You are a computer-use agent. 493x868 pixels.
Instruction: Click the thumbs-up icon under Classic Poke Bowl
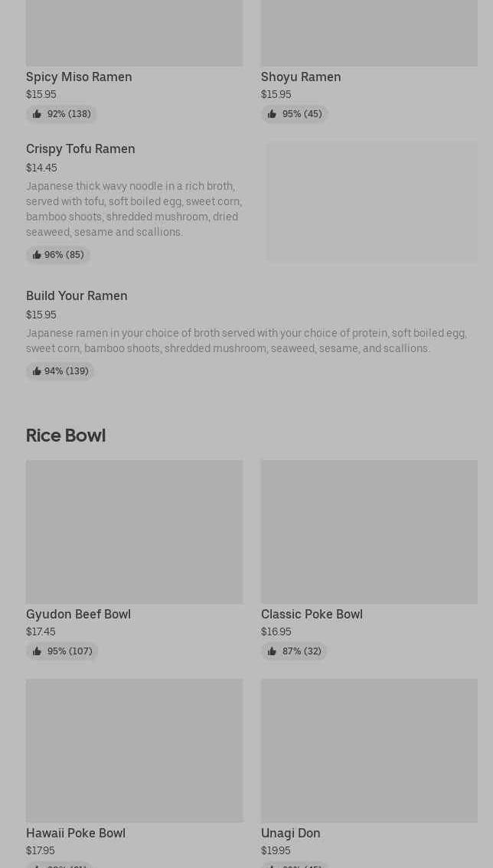click(272, 651)
